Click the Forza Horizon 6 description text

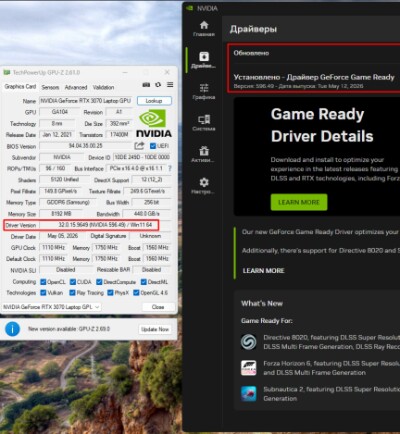332,368
